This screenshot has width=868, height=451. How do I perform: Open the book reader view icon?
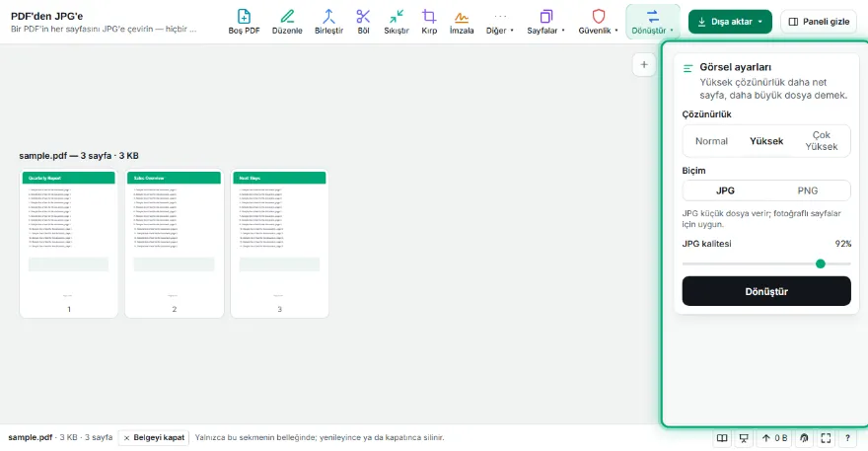(x=722, y=438)
